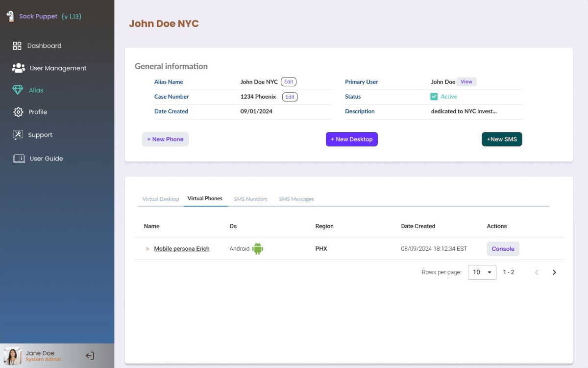The height and width of the screenshot is (368, 588).
Task: Toggle the Active status checkbox
Action: 434,97
